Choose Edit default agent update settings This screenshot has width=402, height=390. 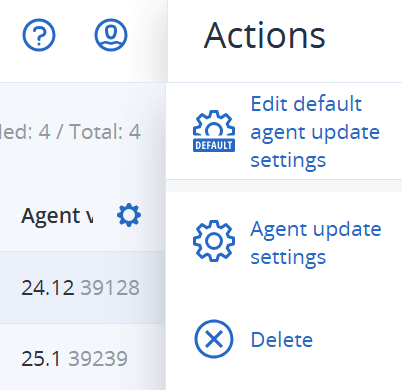315,132
